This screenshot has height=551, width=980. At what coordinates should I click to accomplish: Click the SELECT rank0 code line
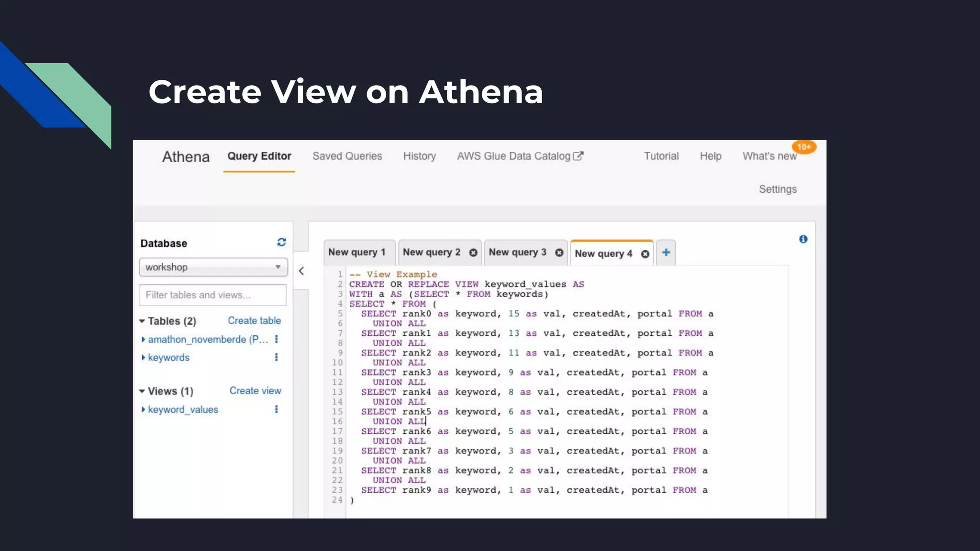tap(537, 314)
